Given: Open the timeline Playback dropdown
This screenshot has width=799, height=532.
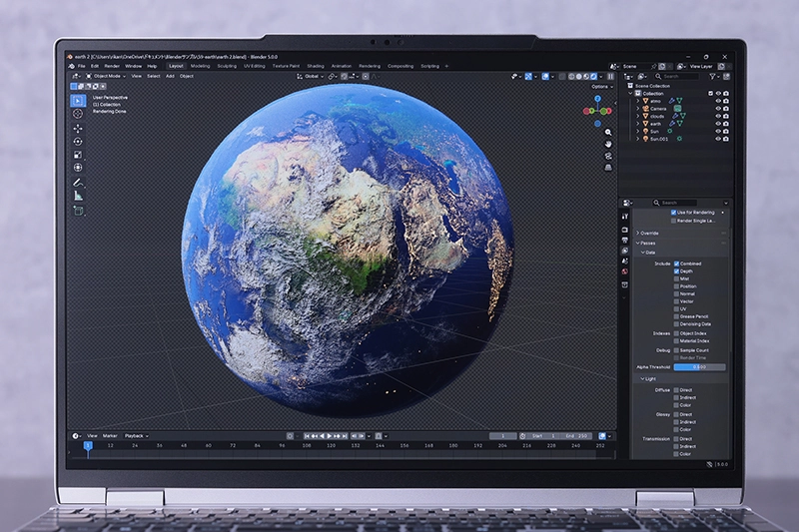Looking at the screenshot, I should 136,436.
